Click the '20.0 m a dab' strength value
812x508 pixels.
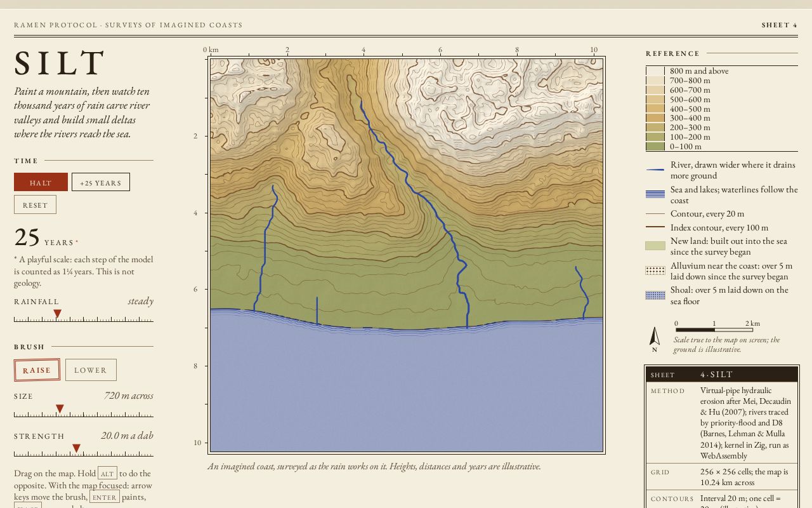pos(127,436)
